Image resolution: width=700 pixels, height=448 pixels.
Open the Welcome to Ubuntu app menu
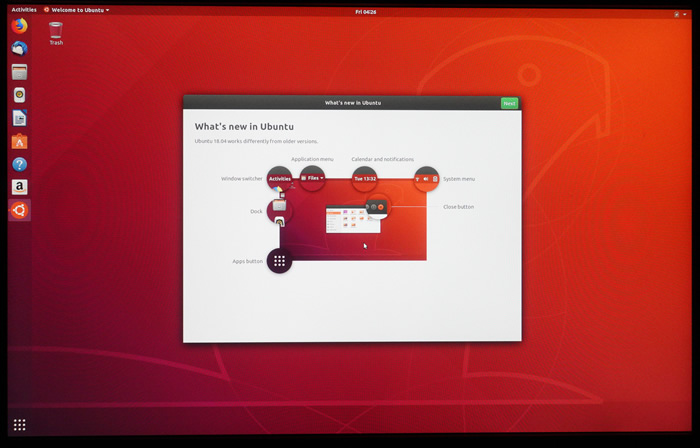(x=77, y=9)
